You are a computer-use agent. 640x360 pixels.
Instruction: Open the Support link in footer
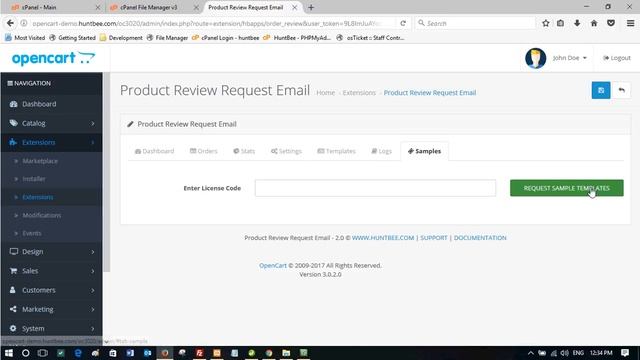(434, 238)
